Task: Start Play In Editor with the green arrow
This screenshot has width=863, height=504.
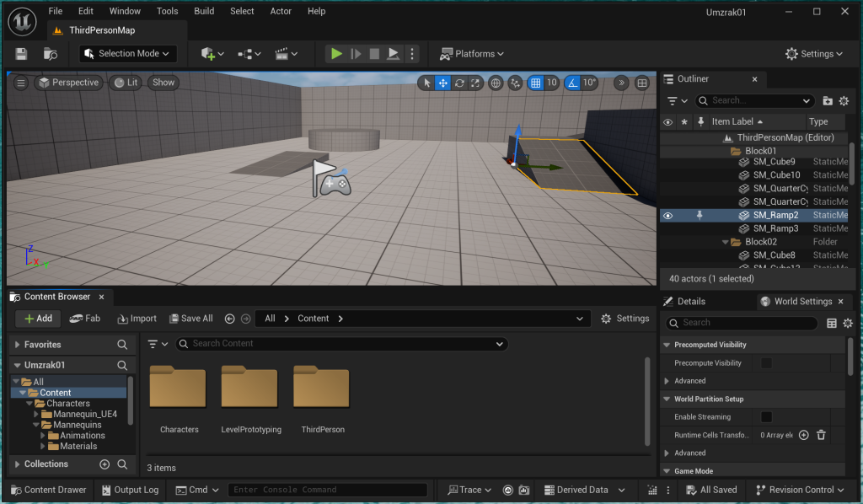Action: 336,53
